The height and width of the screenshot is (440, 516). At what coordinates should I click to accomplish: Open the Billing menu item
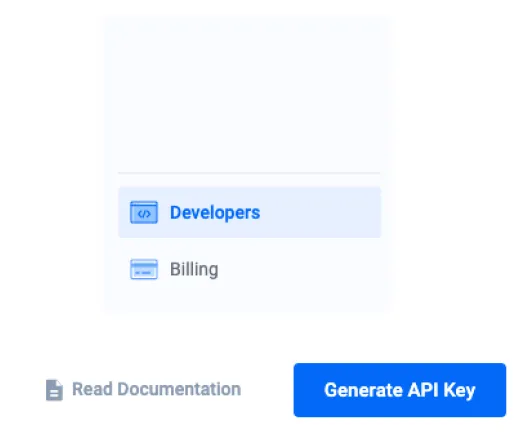pos(249,269)
